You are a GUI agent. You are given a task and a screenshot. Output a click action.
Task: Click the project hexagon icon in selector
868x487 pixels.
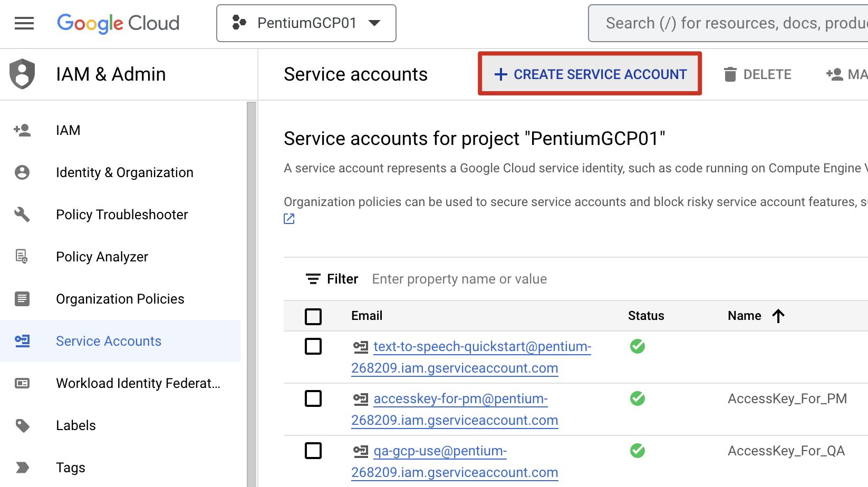point(239,23)
